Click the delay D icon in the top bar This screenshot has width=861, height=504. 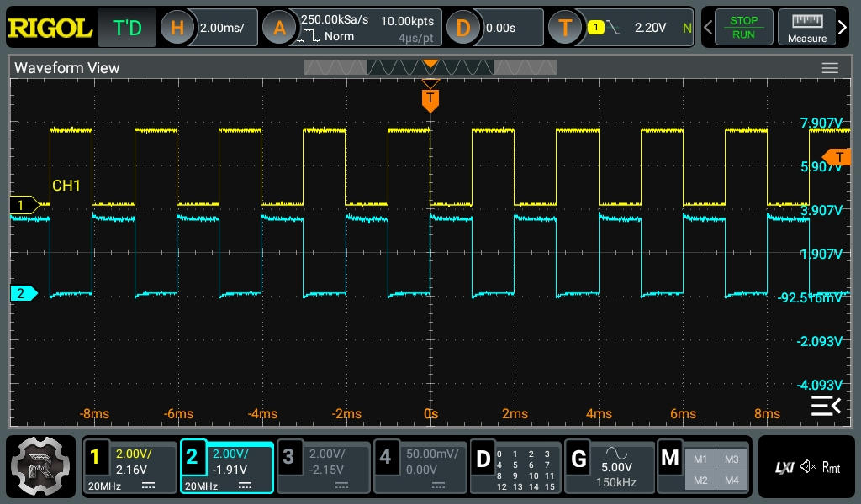pos(462,28)
